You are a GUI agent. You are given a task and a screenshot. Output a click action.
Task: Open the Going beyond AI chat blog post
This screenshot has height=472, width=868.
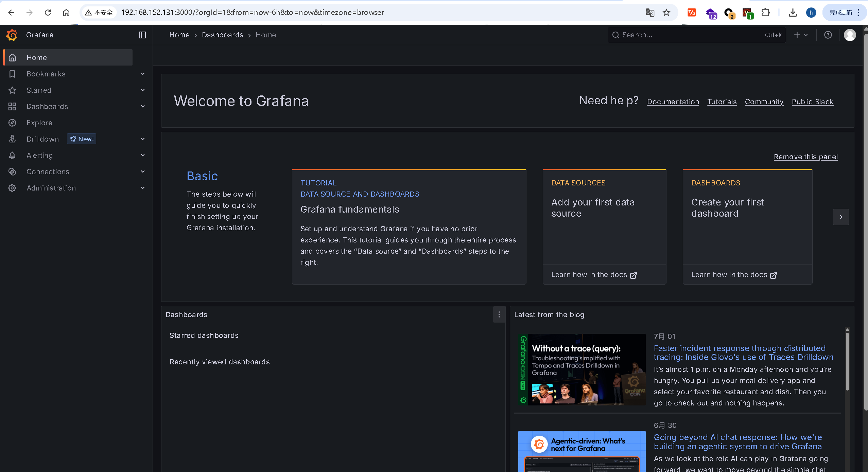tap(738, 442)
